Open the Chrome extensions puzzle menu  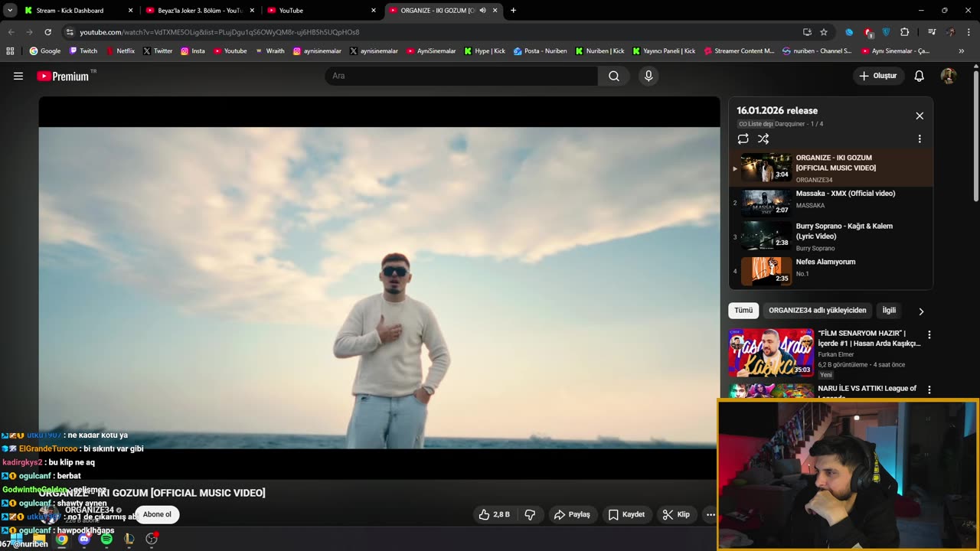905,32
